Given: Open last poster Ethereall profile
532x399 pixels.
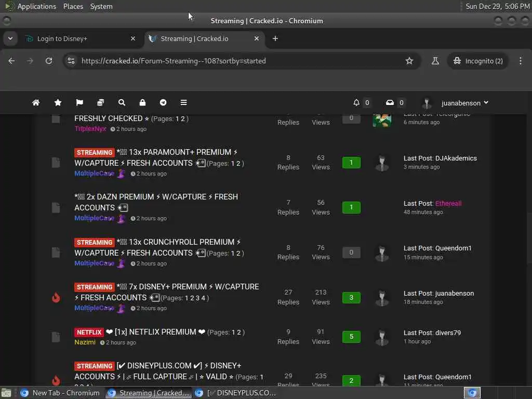Looking at the screenshot, I should click(448, 203).
